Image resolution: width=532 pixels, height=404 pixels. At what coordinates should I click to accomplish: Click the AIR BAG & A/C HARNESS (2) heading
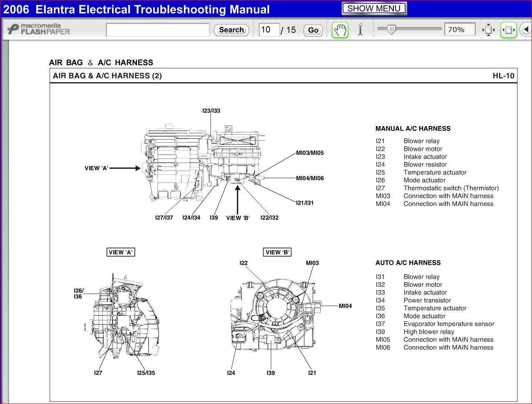tap(107, 76)
